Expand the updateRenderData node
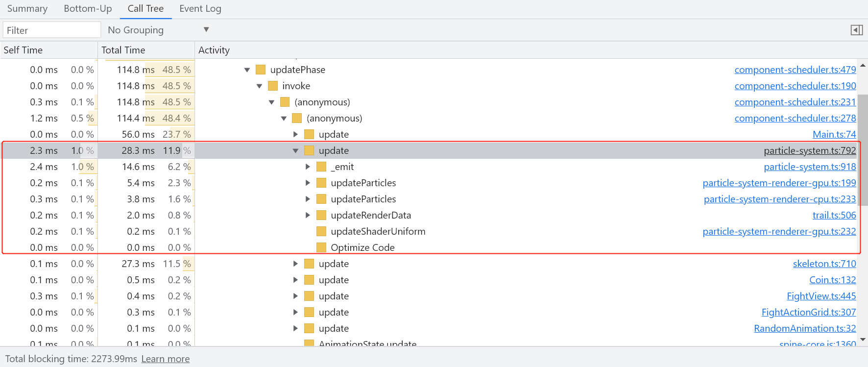 click(x=308, y=215)
